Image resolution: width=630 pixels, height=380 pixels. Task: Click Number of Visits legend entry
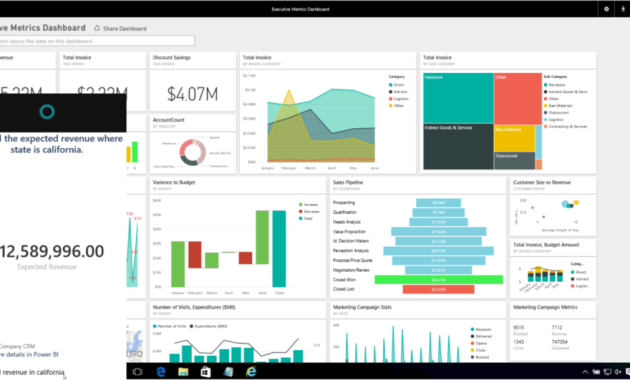point(170,326)
